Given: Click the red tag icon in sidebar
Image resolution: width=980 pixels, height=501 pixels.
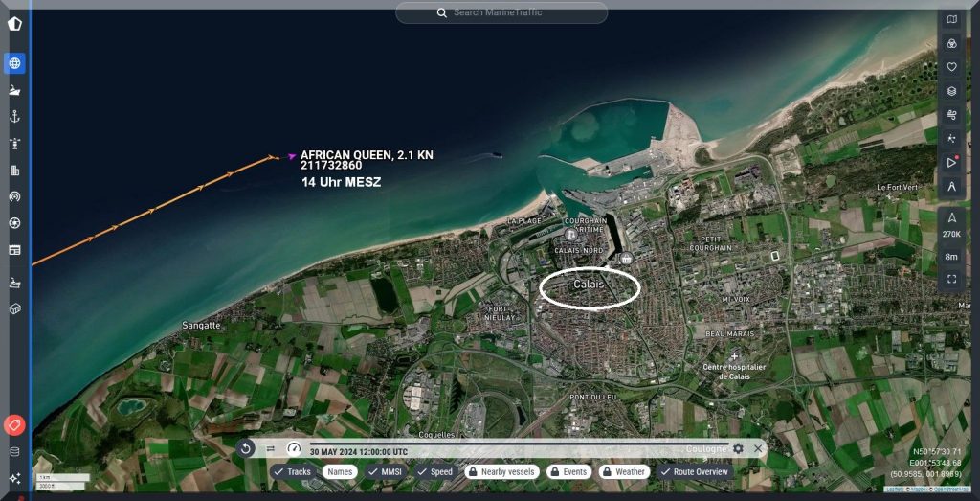Looking at the screenshot, I should [x=14, y=424].
